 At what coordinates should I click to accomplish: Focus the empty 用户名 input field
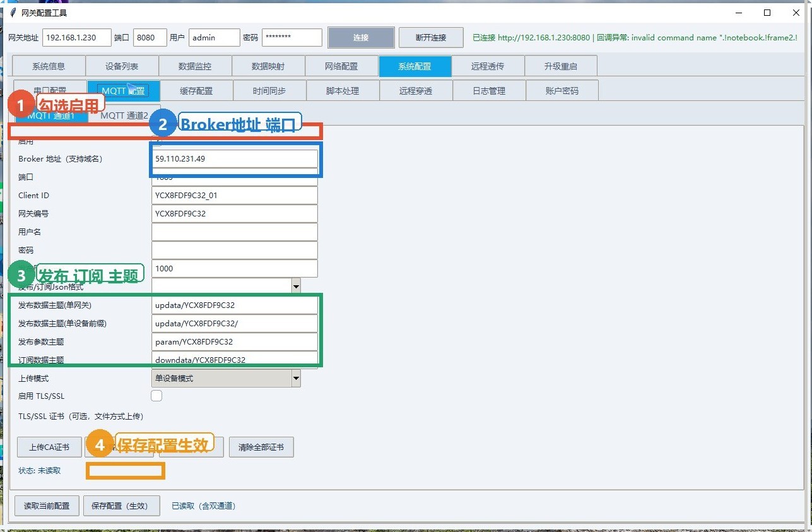pos(235,232)
